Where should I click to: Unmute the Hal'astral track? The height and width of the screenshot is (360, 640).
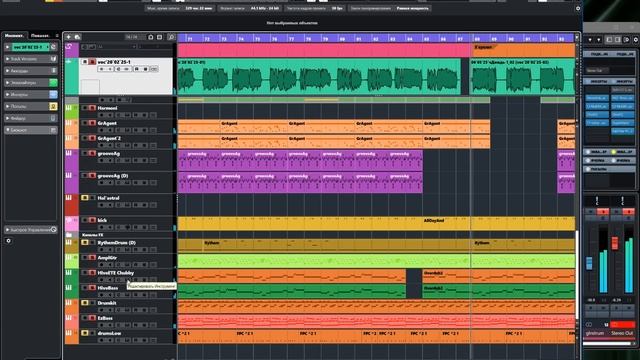pyautogui.click(x=85, y=198)
